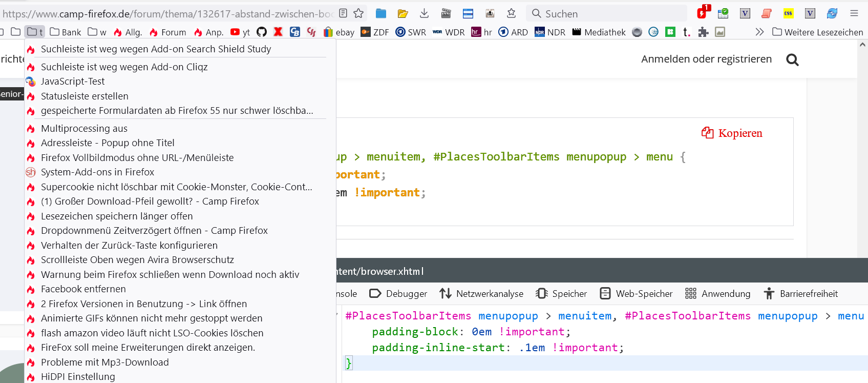The width and height of the screenshot is (868, 383).
Task: Open the Downloads panel arrow icon
Action: (x=424, y=13)
